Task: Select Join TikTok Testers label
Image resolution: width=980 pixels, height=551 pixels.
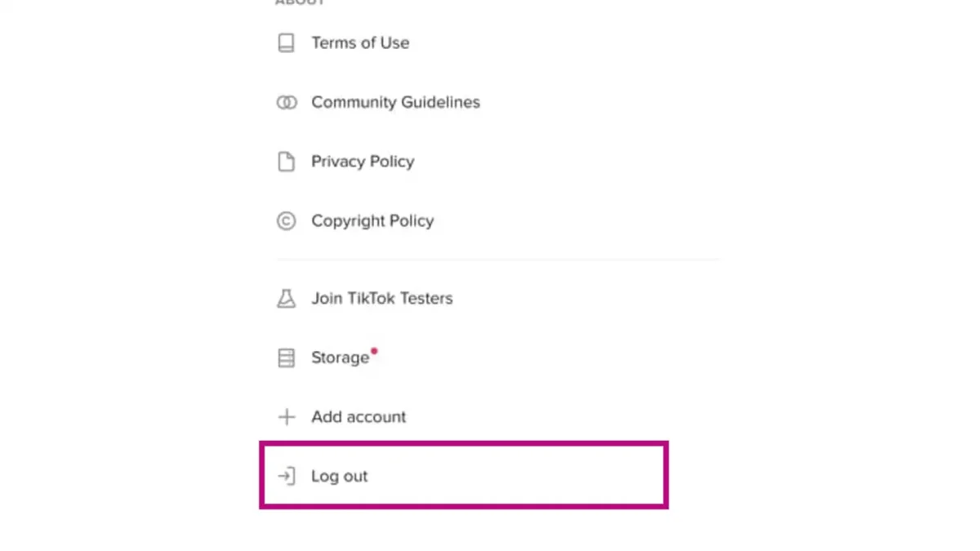Action: [381, 298]
